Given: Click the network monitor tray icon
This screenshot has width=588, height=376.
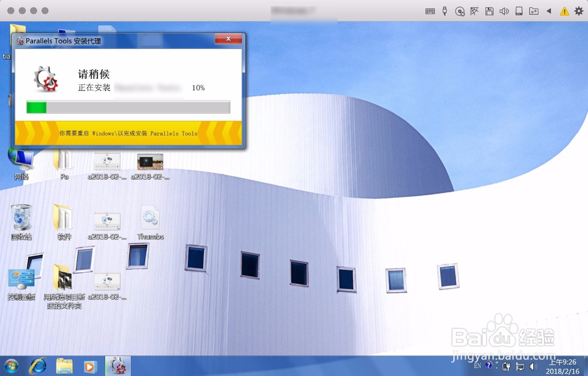Looking at the screenshot, I should [x=520, y=366].
